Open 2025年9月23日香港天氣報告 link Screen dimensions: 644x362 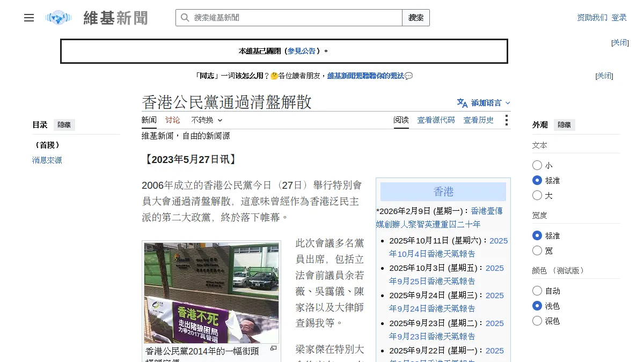[447, 329]
